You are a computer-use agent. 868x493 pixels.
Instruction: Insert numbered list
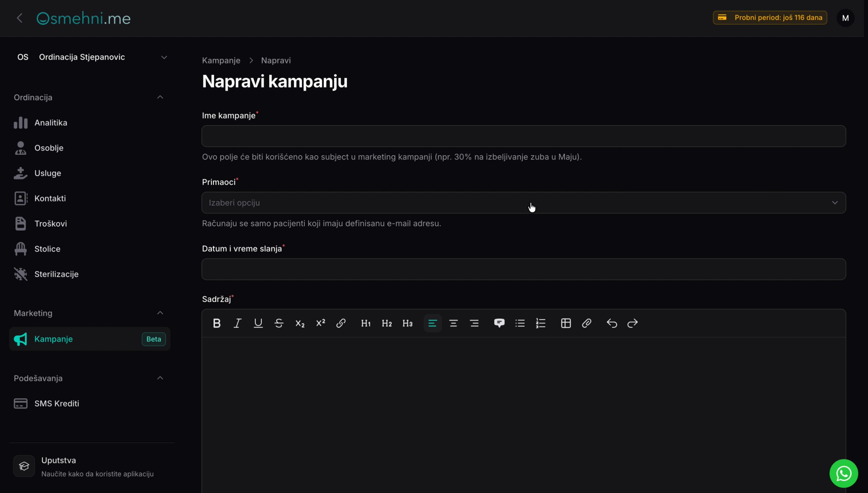pyautogui.click(x=541, y=323)
